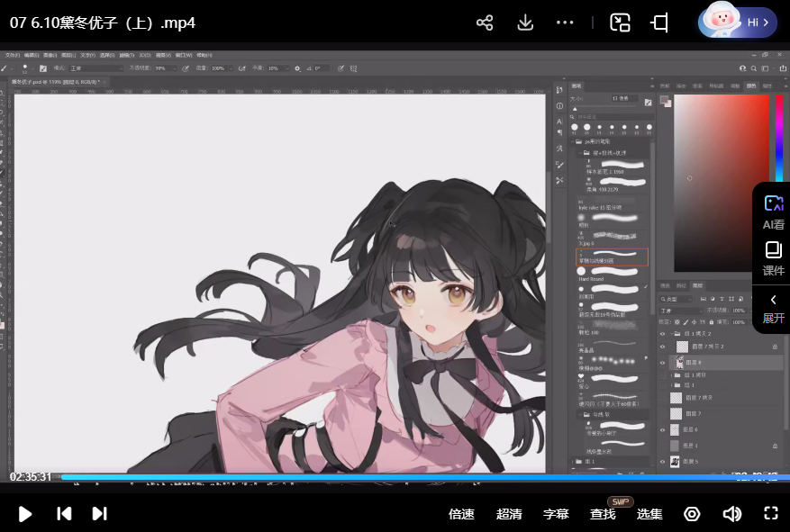Click the share icon in the video header
Screen dimensions: 790x532
(x=485, y=23)
